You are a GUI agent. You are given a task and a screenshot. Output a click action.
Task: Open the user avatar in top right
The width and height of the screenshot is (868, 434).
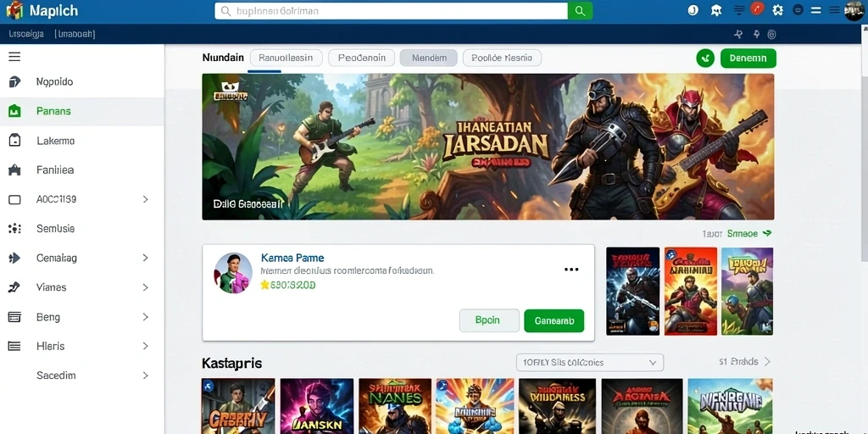[854, 10]
